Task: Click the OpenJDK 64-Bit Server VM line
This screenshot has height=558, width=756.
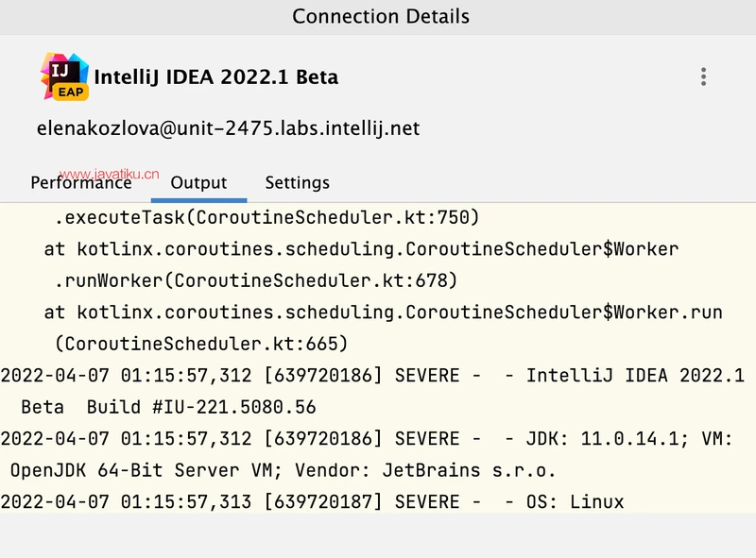Action: click(x=283, y=470)
